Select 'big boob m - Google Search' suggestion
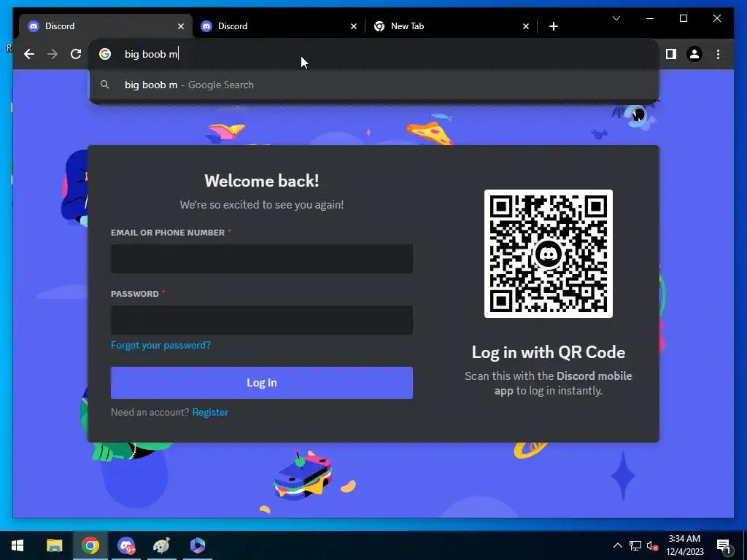The width and height of the screenshot is (747, 560). click(x=374, y=85)
